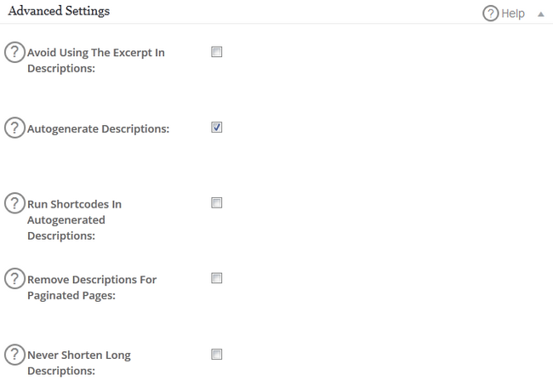
Task: Click the Advanced Settings heading title
Action: point(58,12)
